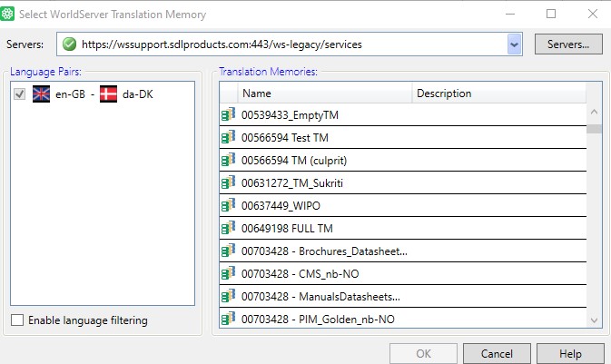Click the icon next to 00631272_TM_Sukriti

228,183
